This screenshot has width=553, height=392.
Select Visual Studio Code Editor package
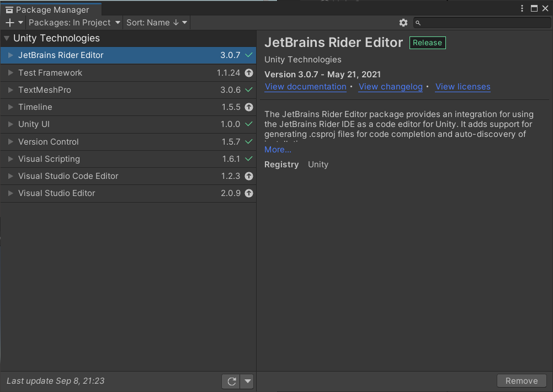click(129, 176)
